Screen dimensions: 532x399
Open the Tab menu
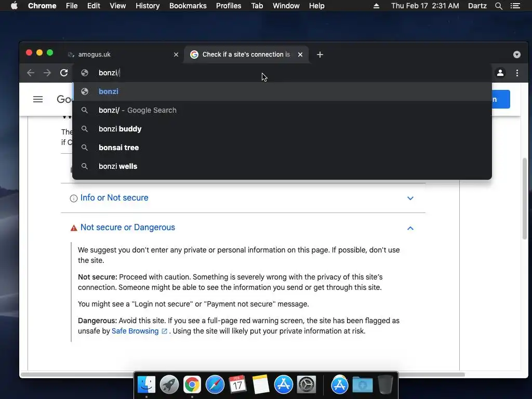(257, 6)
